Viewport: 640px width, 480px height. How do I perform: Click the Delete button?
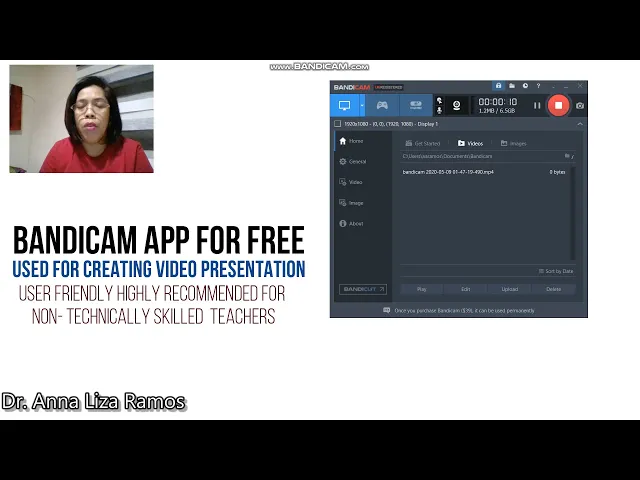[553, 289]
